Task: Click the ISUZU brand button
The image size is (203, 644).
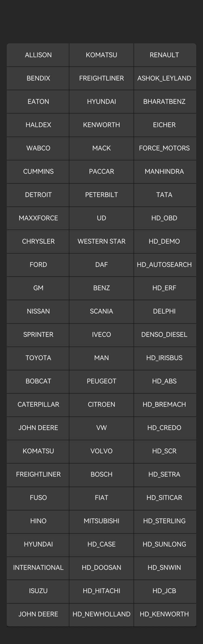Action: click(x=38, y=591)
